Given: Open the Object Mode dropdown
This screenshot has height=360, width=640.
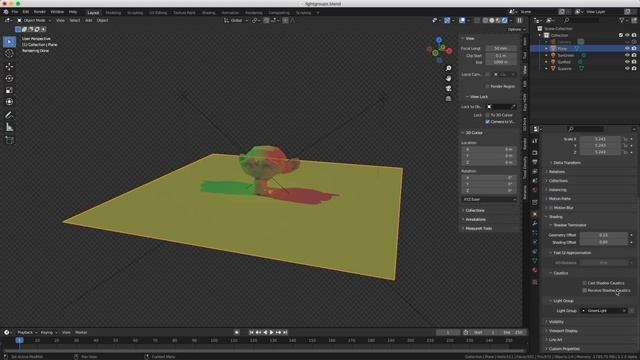Looking at the screenshot, I should click(34, 20).
